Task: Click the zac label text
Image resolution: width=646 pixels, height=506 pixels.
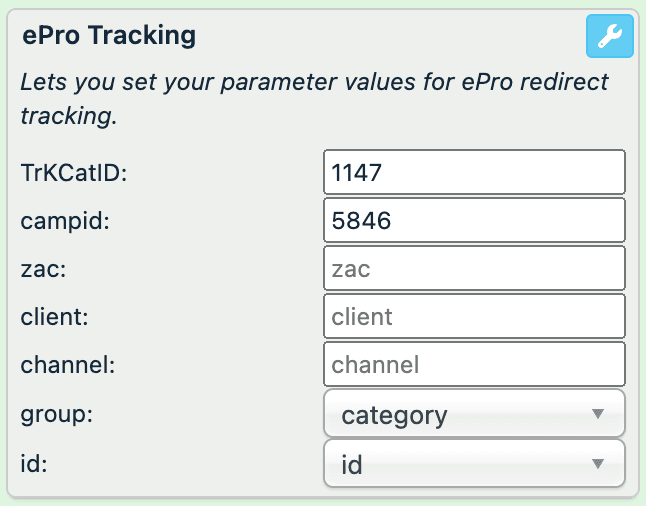Action: pos(42,268)
